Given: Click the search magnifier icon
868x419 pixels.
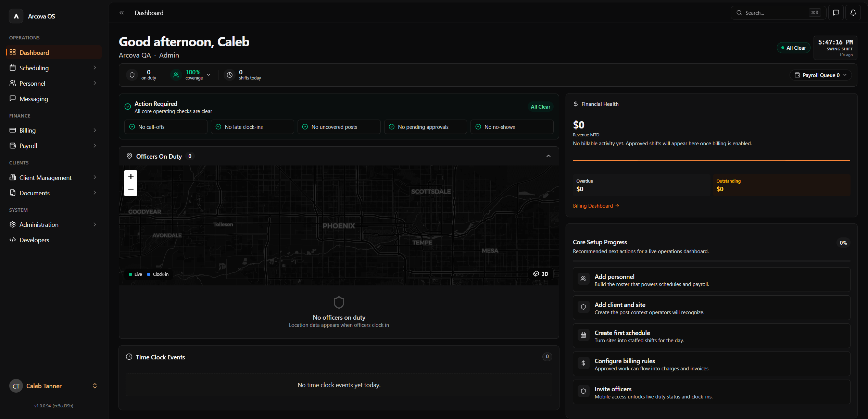Looking at the screenshot, I should click(x=739, y=13).
